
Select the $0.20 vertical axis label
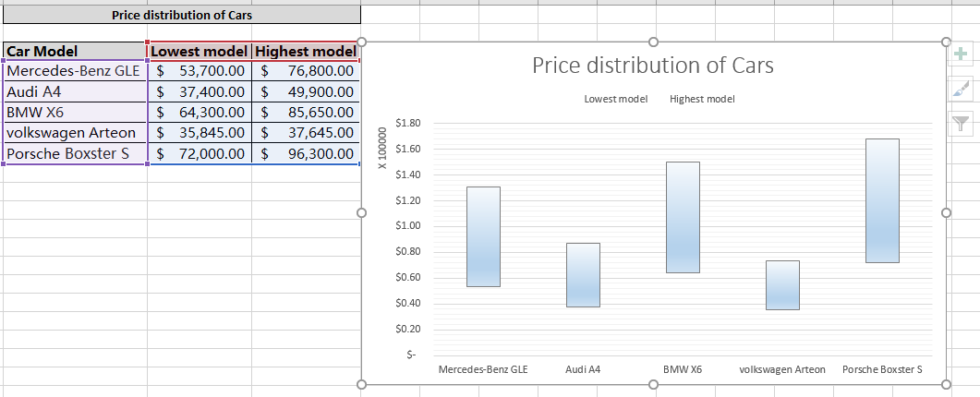click(408, 329)
